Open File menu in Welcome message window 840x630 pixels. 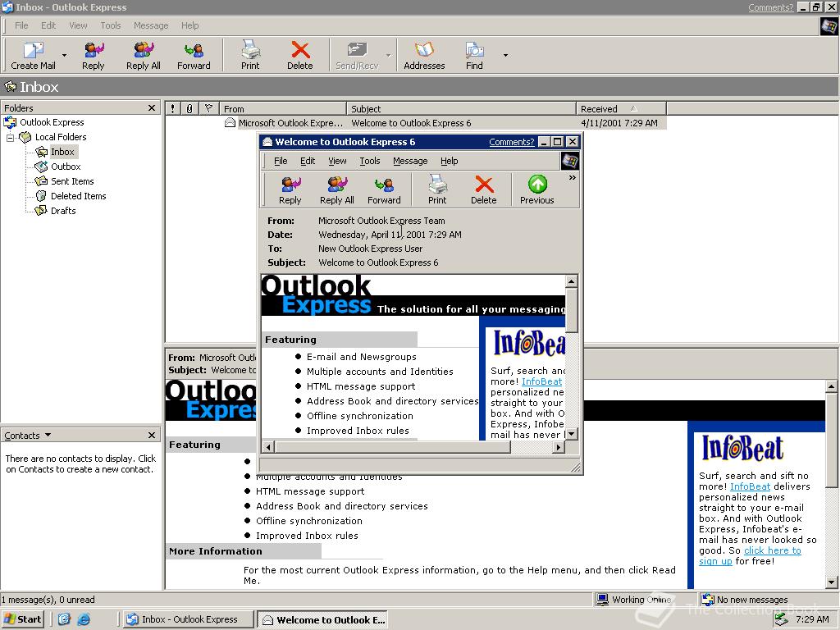click(x=281, y=161)
